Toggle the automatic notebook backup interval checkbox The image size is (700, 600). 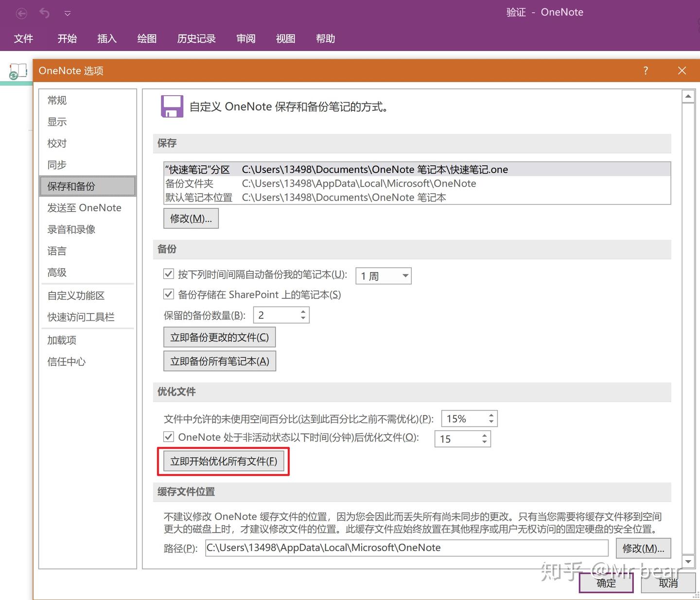[168, 274]
